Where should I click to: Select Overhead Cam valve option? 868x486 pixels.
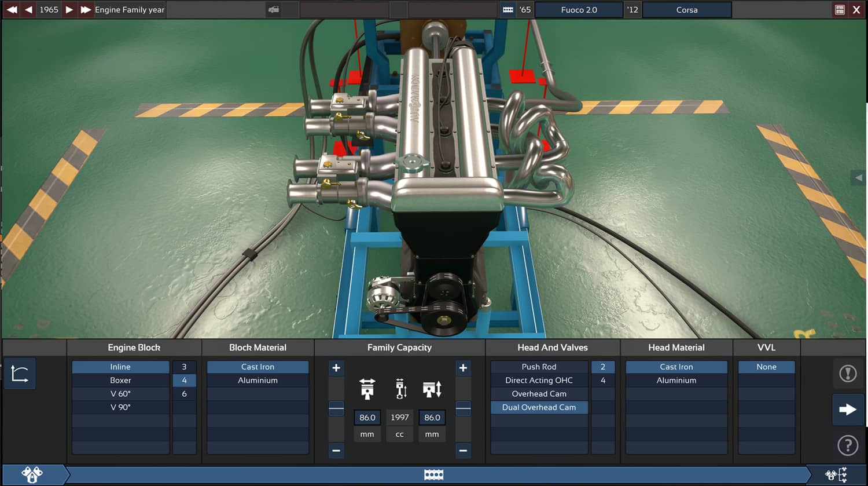539,394
